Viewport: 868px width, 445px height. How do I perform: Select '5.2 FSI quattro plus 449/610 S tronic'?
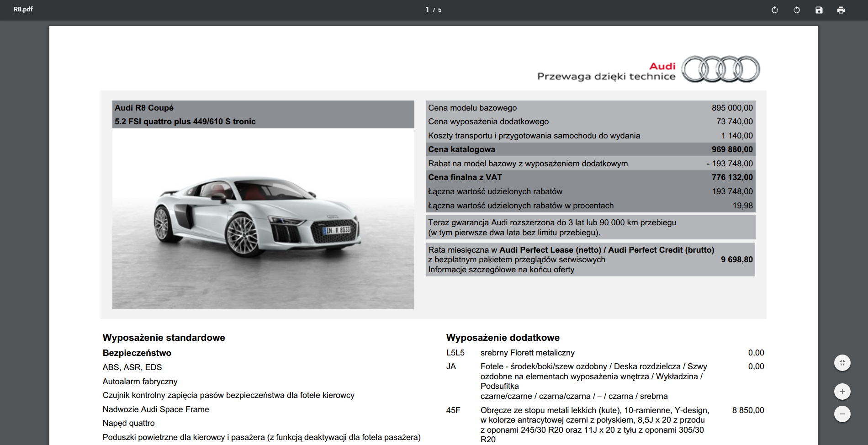[185, 122]
